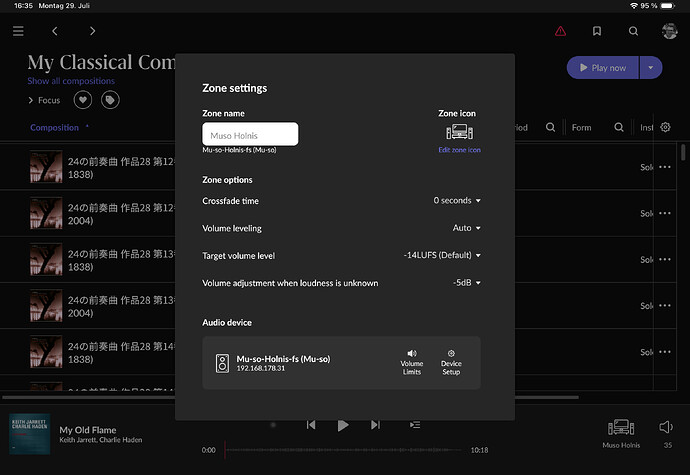Click the tag filter icon
This screenshot has height=475, width=690.
coord(110,100)
